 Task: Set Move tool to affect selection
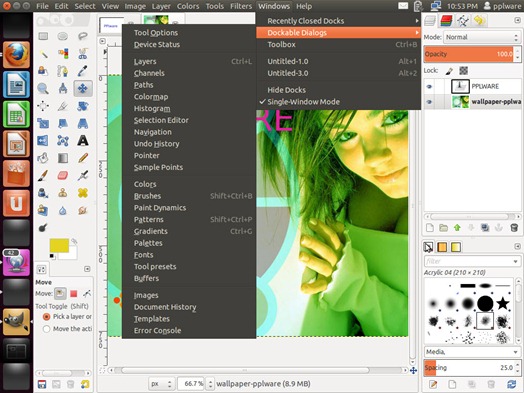point(74,294)
